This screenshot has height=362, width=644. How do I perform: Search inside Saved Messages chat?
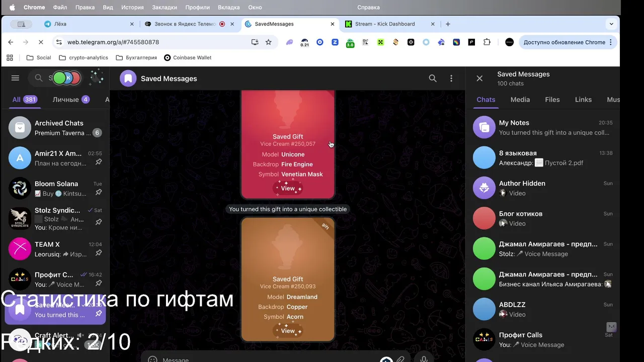point(433,78)
